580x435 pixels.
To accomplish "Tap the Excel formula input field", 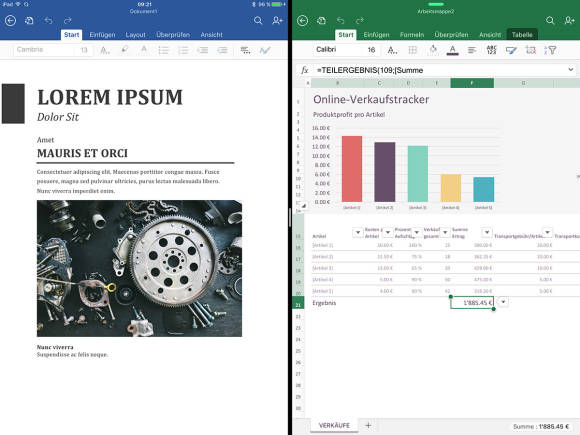I will tap(440, 70).
